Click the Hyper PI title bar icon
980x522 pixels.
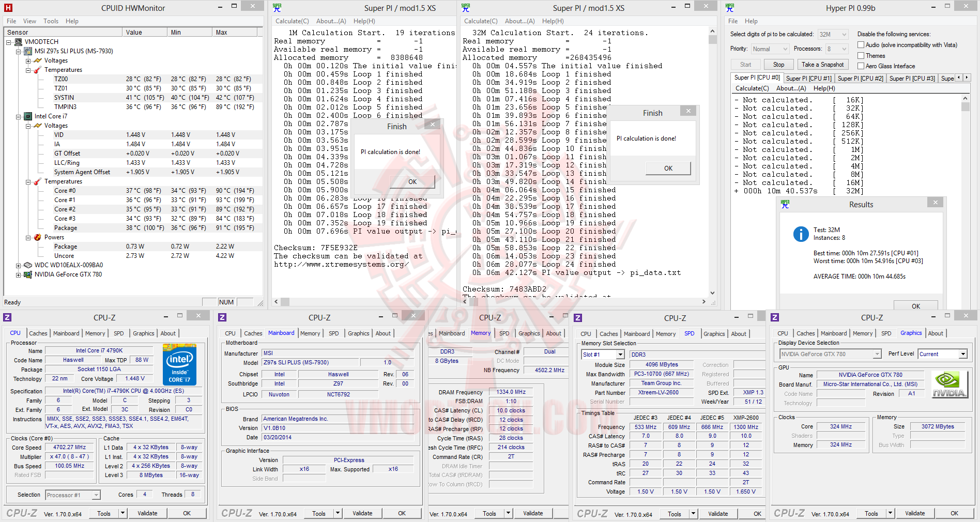tap(729, 8)
